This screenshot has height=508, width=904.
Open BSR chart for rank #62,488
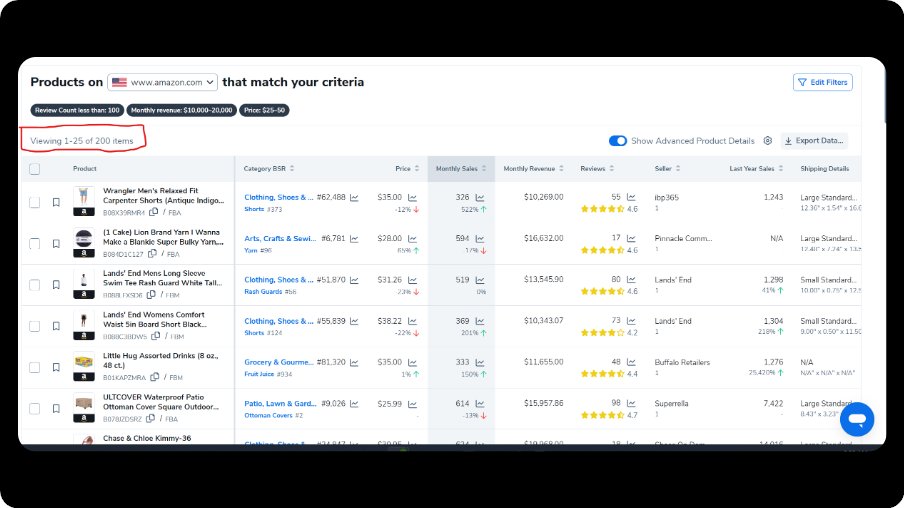point(354,198)
